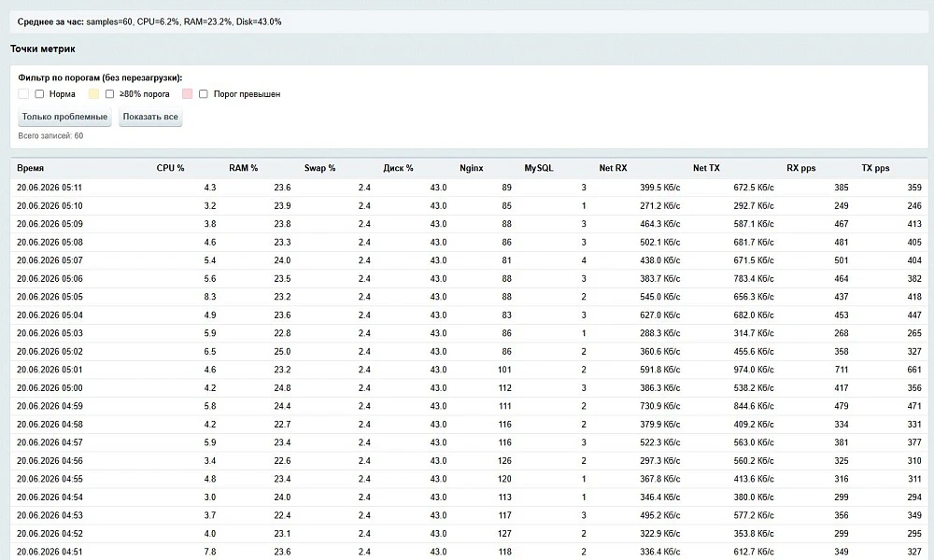The width and height of the screenshot is (934, 560).
Task: Tick the Норма filter checkbox
Action: (x=39, y=94)
